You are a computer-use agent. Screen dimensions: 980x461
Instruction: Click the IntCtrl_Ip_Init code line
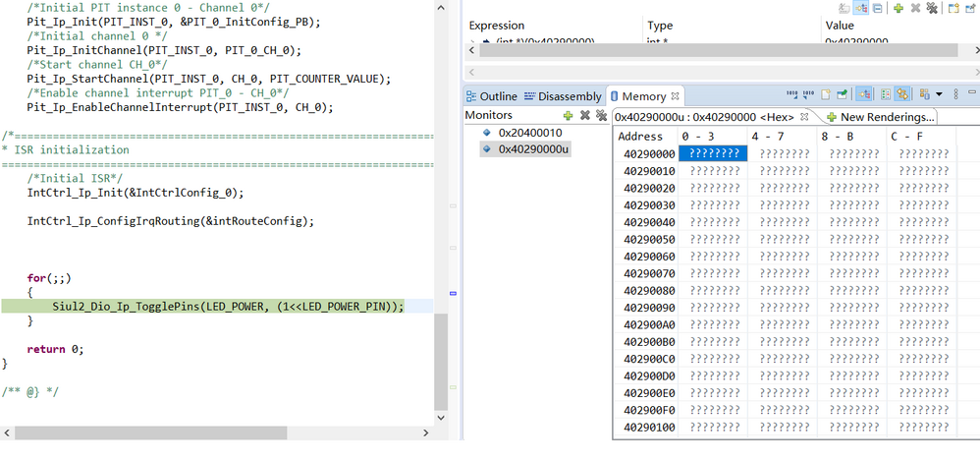136,193
